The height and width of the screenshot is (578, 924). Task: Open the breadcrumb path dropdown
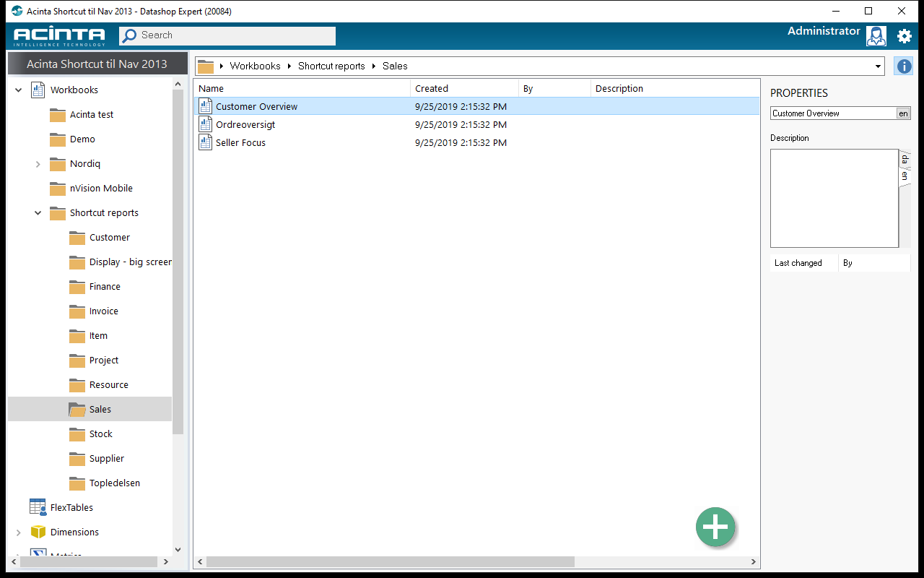[x=878, y=66]
